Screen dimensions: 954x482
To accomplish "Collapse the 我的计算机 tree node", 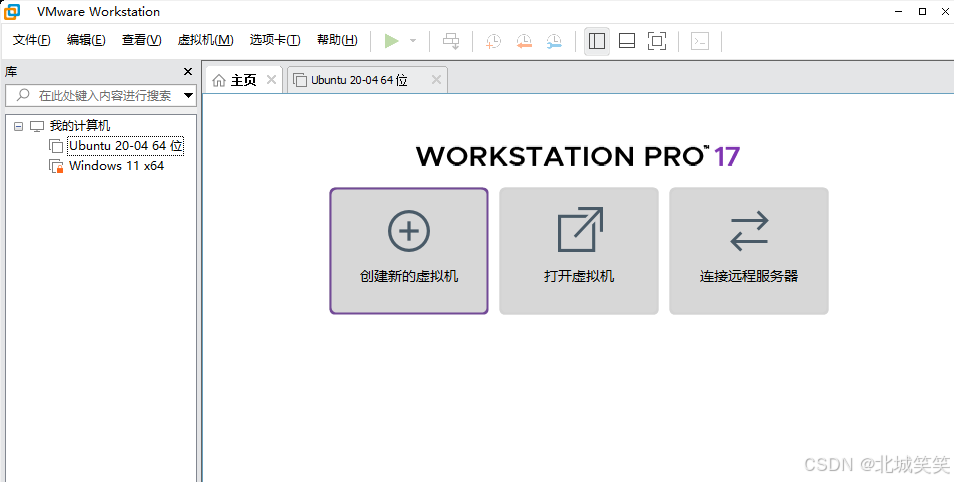I will click(x=18, y=126).
